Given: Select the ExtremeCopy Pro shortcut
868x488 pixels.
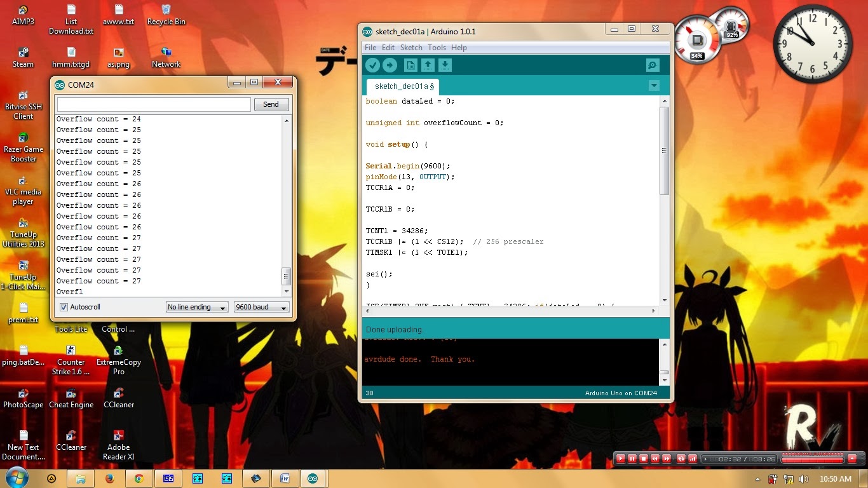Looking at the screenshot, I should point(118,361).
